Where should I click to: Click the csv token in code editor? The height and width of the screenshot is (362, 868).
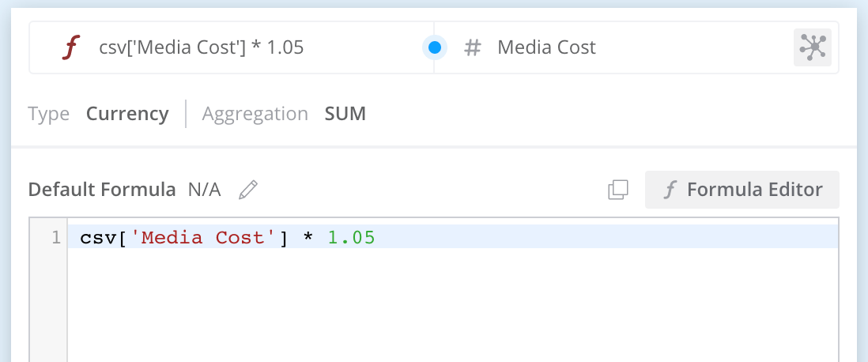[98, 237]
